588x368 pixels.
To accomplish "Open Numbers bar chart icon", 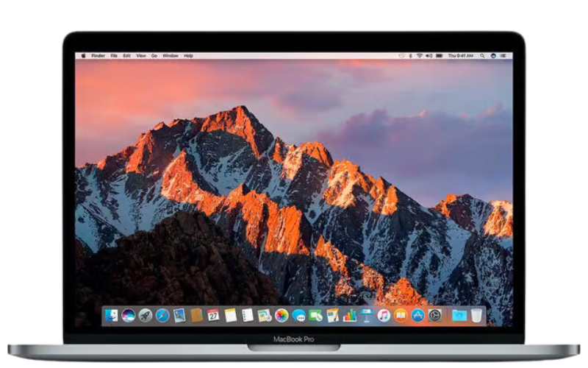I will coord(350,316).
